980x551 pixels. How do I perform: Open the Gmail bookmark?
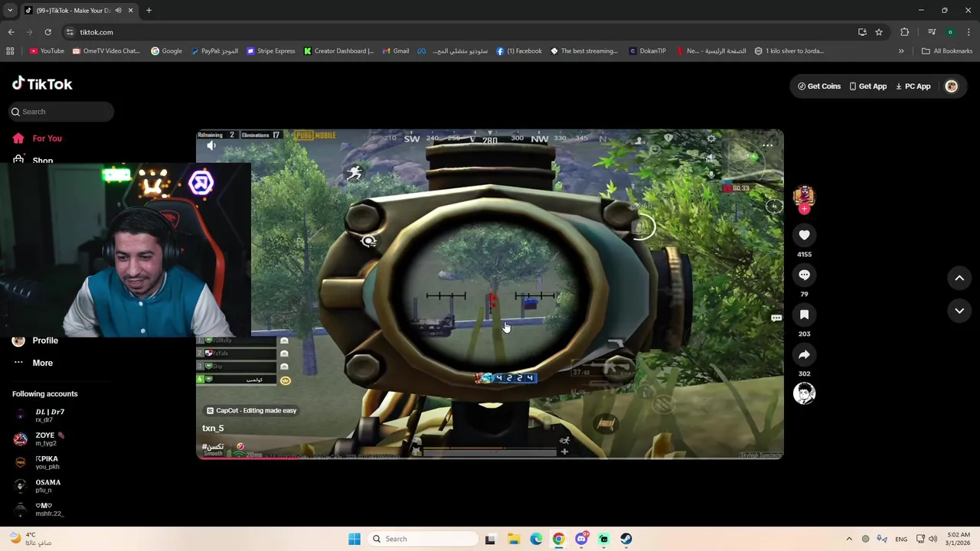coord(396,51)
